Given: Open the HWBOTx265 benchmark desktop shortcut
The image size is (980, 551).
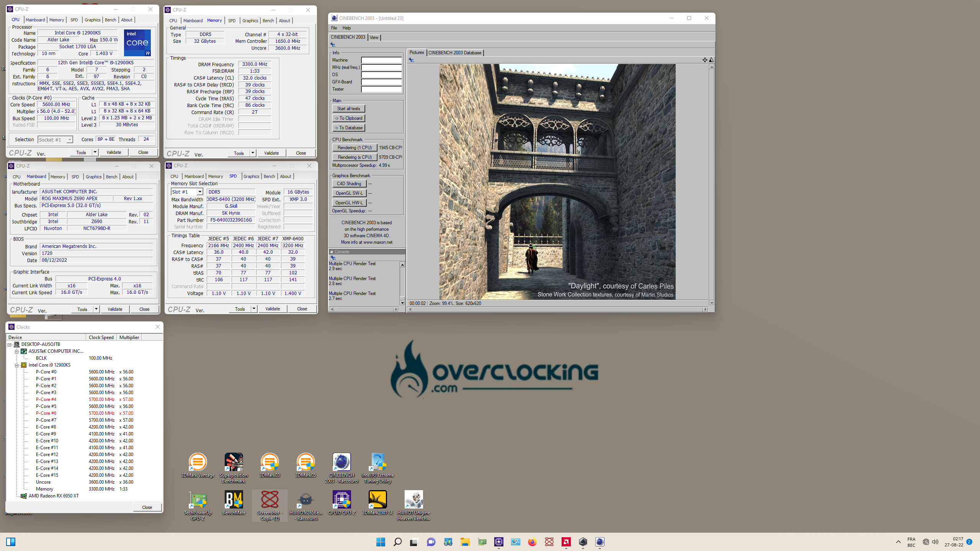Looking at the screenshot, I should (305, 505).
